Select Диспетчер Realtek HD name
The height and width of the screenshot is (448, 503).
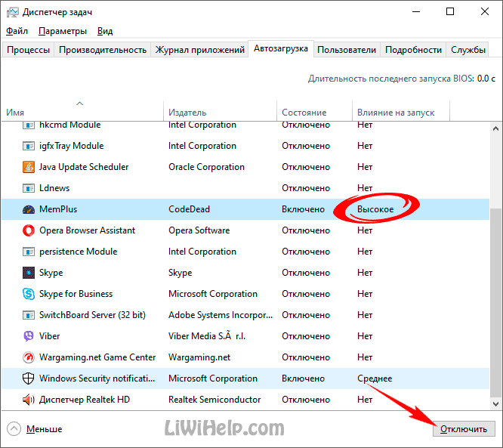coord(85,400)
